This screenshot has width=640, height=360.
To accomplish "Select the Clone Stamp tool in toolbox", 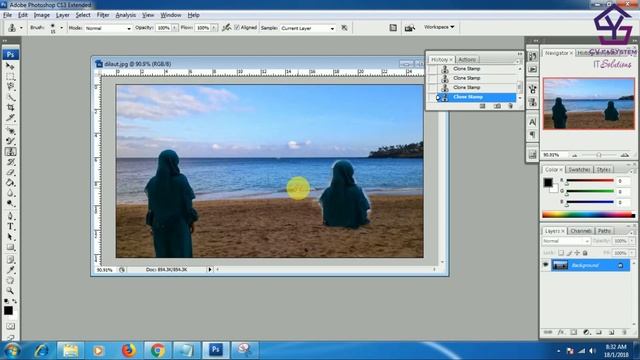I will coord(10,151).
